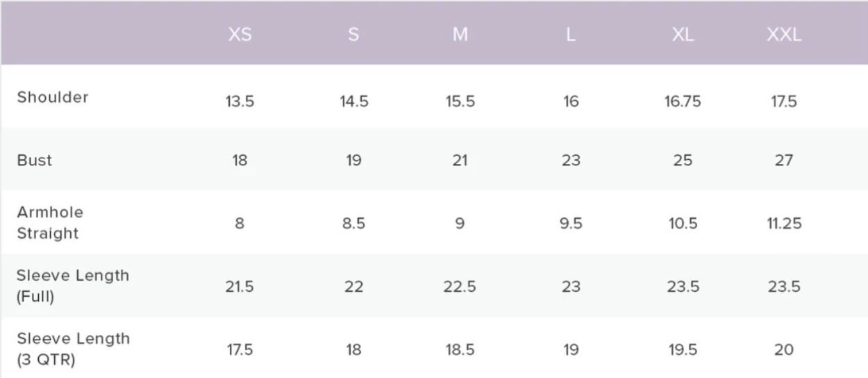Select the Bust row label
The image size is (868, 378).
tap(35, 161)
